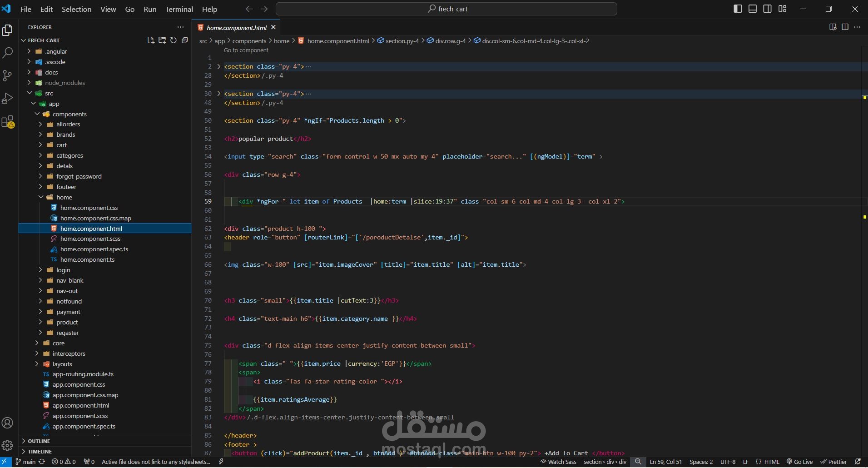Split the editor right
The image size is (868, 468).
pyautogui.click(x=845, y=27)
